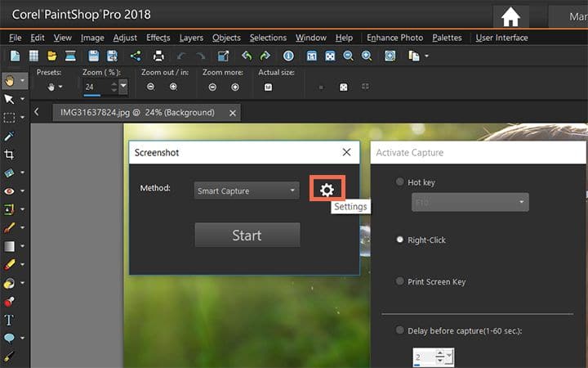The height and width of the screenshot is (368, 588).
Task: Click toolbar zoom out magnifier icon
Action: (349, 56)
